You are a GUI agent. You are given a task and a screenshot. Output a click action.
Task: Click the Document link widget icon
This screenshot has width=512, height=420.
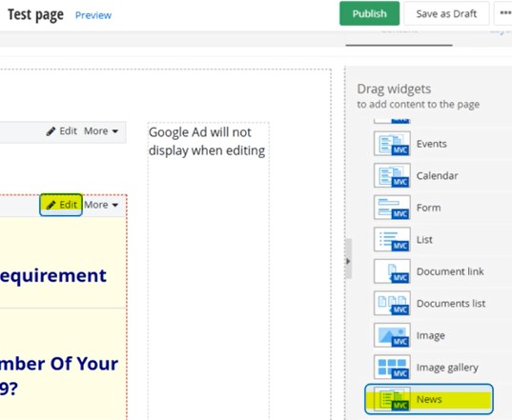(x=392, y=271)
